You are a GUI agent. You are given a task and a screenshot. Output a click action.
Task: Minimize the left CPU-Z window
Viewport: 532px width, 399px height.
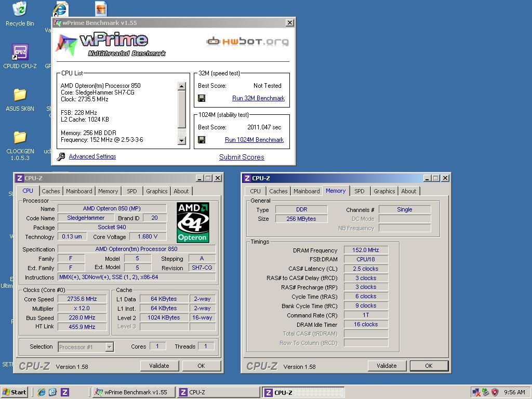(199, 178)
